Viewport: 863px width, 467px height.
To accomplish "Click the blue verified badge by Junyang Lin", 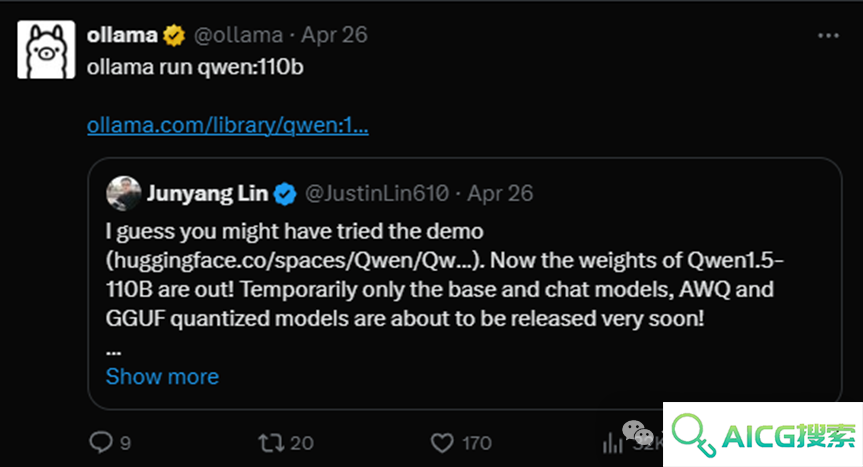I will pyautogui.click(x=285, y=194).
